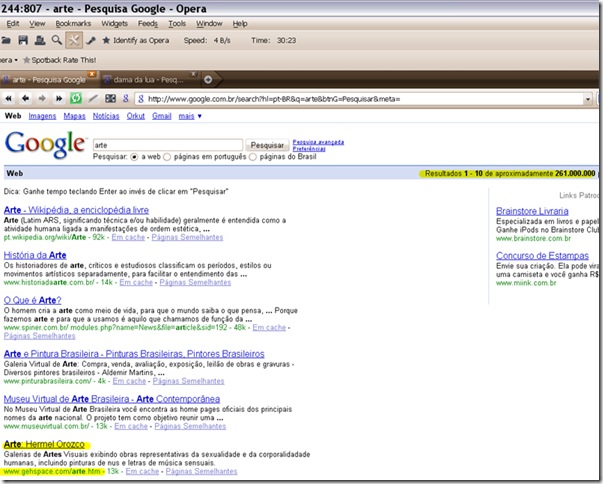Open Brainstore Livraria sponsored link

532,211
